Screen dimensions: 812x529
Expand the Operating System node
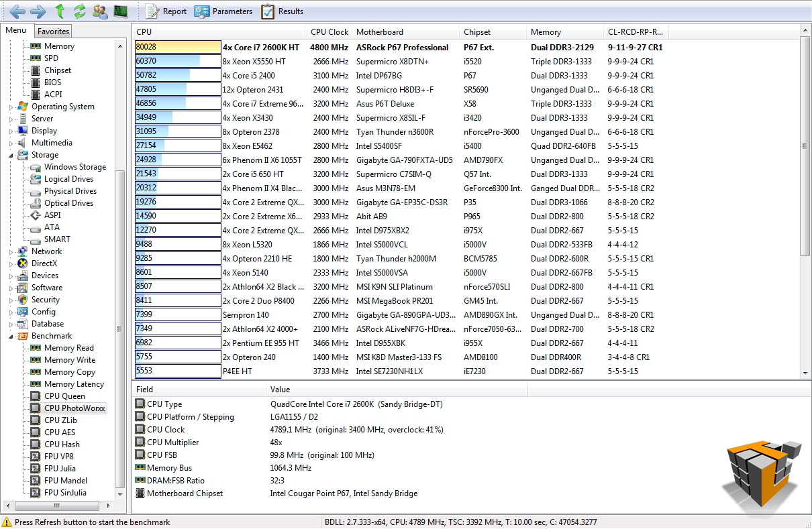click(x=11, y=107)
